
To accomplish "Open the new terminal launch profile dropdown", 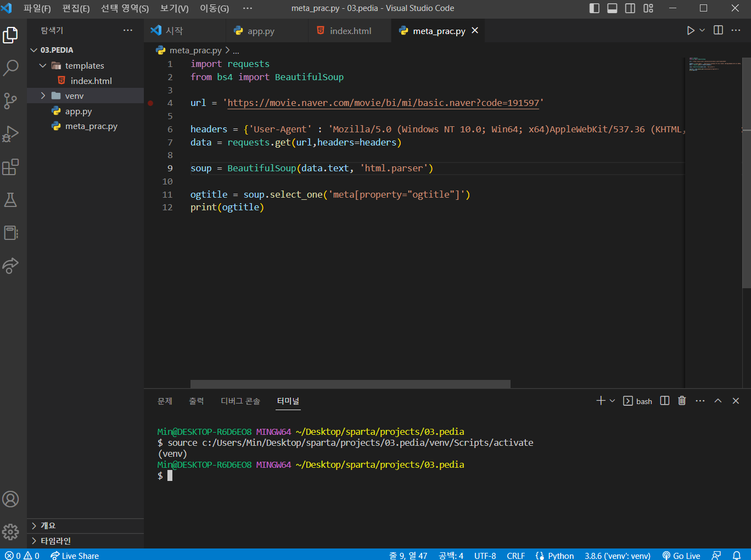I will coord(613,401).
